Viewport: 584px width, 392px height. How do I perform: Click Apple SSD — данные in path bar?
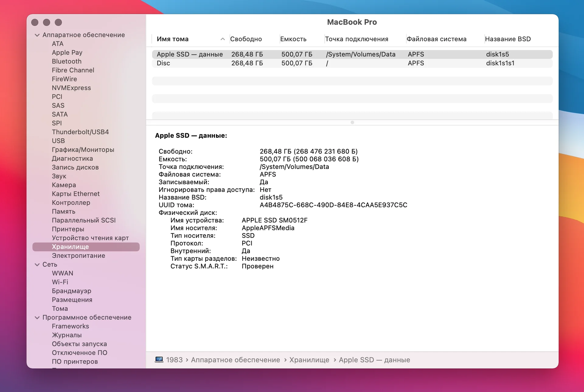pyautogui.click(x=374, y=360)
